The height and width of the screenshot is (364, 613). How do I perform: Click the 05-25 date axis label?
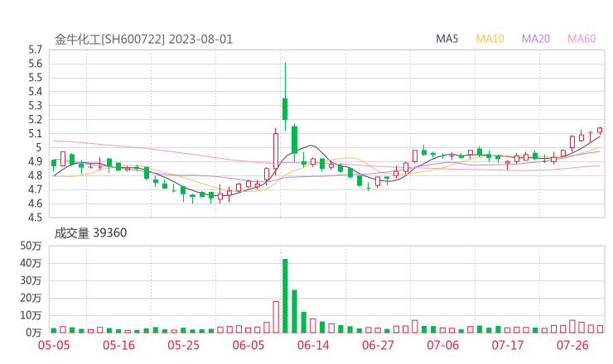[x=183, y=345]
